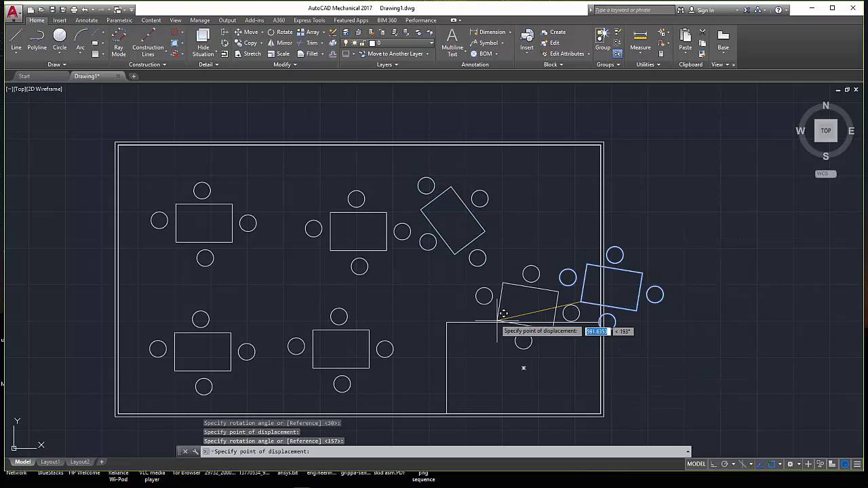Click Hide Situation in Detail panel

pyautogui.click(x=203, y=41)
